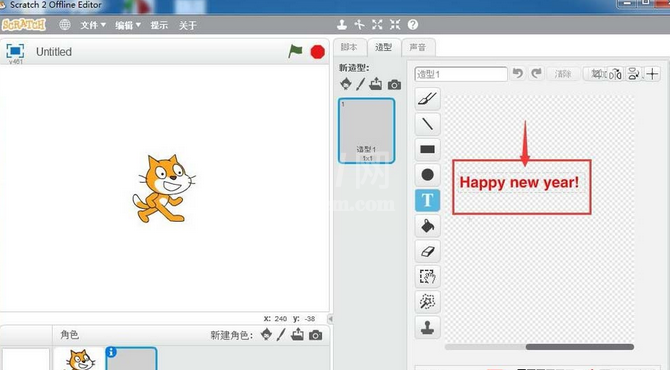Screen dimensions: 670x370
Task: Choose new costume from library
Action: 346,84
